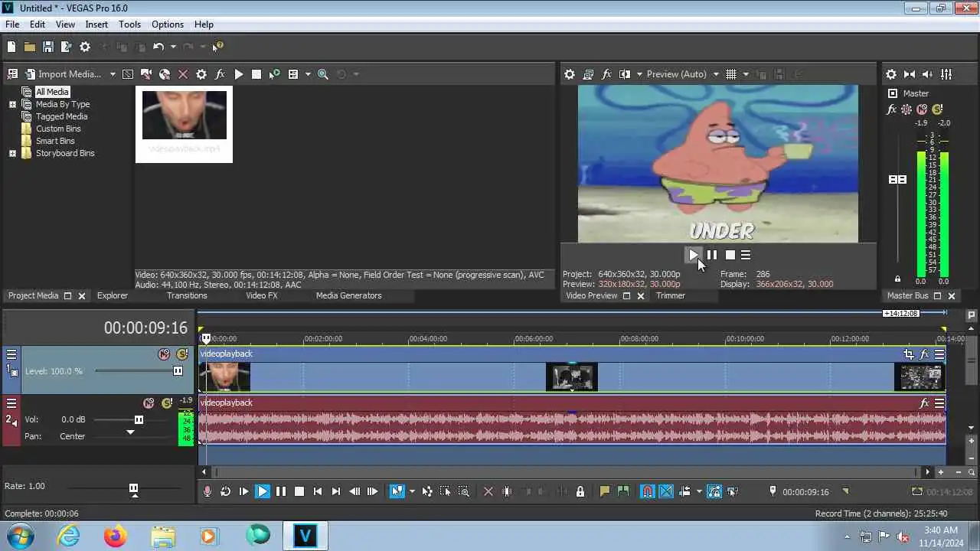
Task: Start media preview in Project Media toolbar
Action: (x=238, y=74)
